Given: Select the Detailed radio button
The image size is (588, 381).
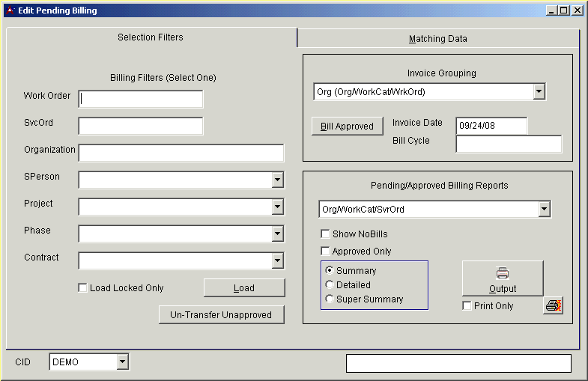Looking at the screenshot, I should (330, 285).
